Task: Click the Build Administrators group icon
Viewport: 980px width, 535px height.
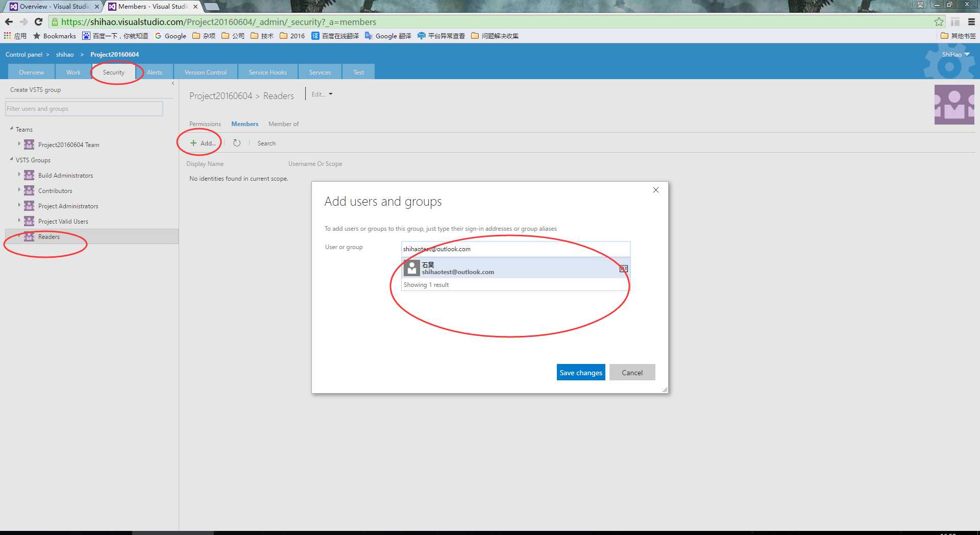Action: tap(29, 175)
